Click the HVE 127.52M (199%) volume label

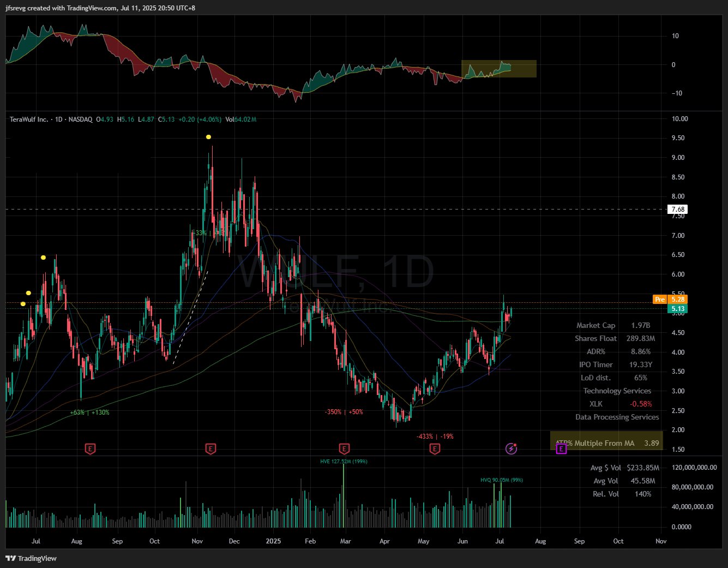[344, 462]
